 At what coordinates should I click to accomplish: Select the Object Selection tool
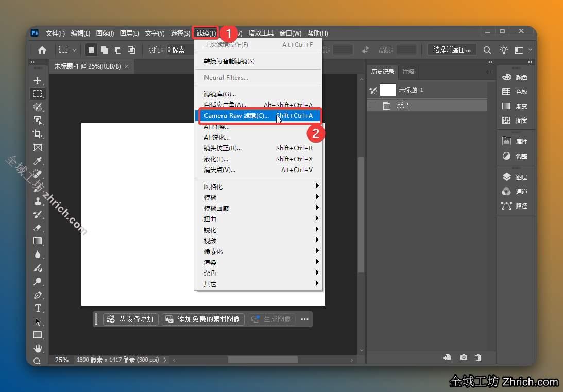(x=37, y=120)
